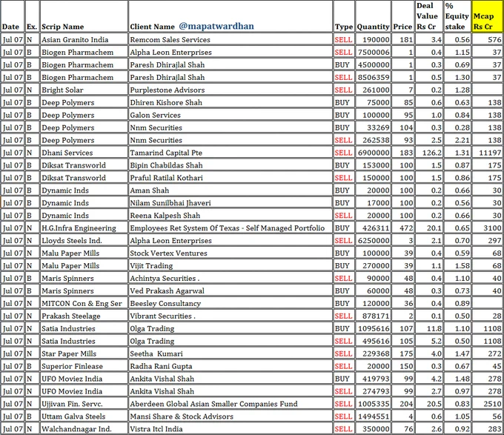Image resolution: width=504 pixels, height=435 pixels.
Task: Select MITCON Con & Eng Ser cell
Action: tap(84, 303)
